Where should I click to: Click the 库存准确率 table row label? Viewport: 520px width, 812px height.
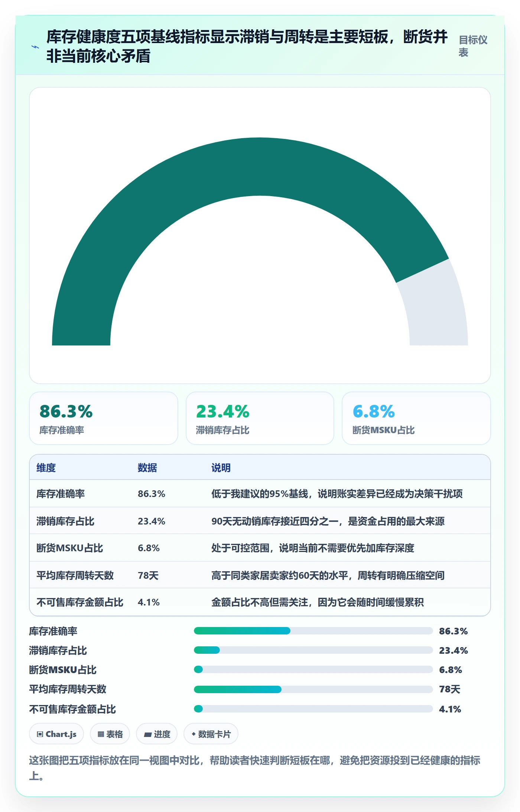(x=61, y=494)
